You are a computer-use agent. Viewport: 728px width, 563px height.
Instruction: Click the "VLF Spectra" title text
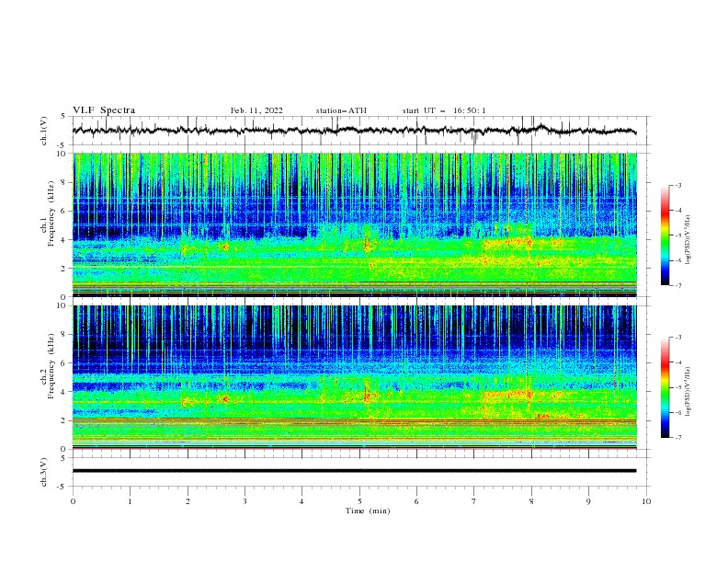point(104,110)
